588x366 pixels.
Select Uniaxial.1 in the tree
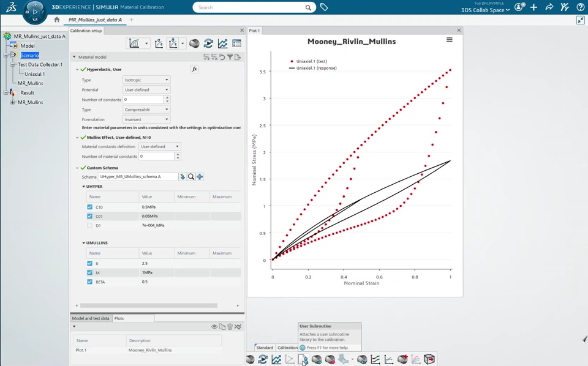[34, 74]
